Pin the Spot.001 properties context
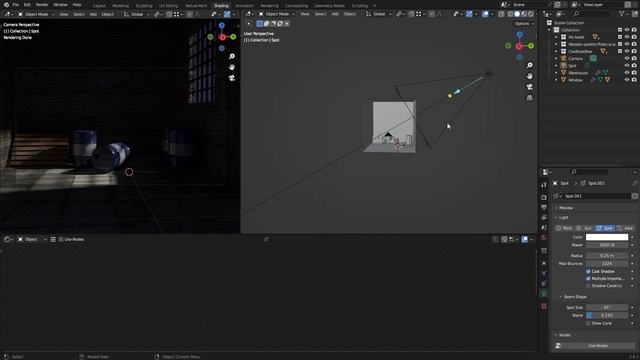The width and height of the screenshot is (640, 360). point(634,183)
